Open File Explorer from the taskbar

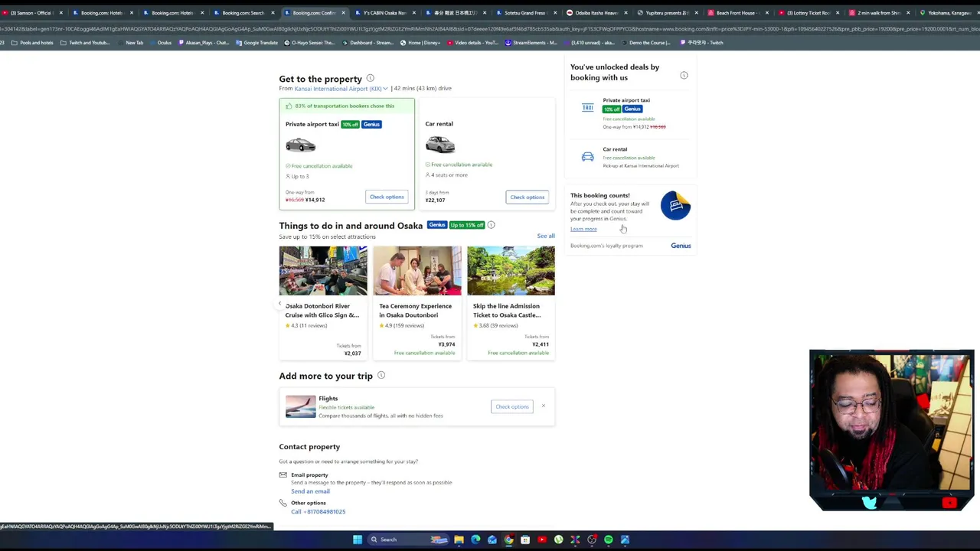[459, 540]
